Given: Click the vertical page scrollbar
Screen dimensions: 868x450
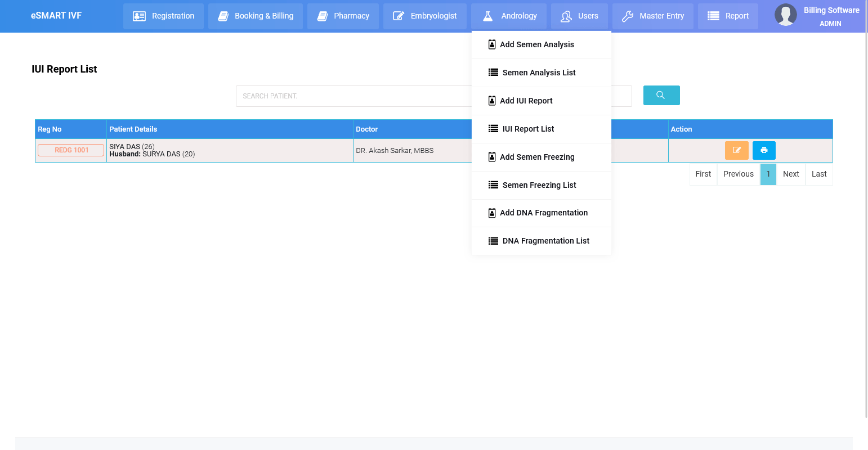Looking at the screenshot, I should (x=866, y=225).
